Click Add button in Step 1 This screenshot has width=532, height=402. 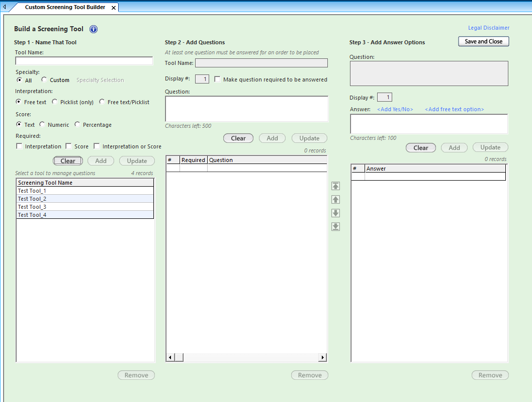pos(101,161)
